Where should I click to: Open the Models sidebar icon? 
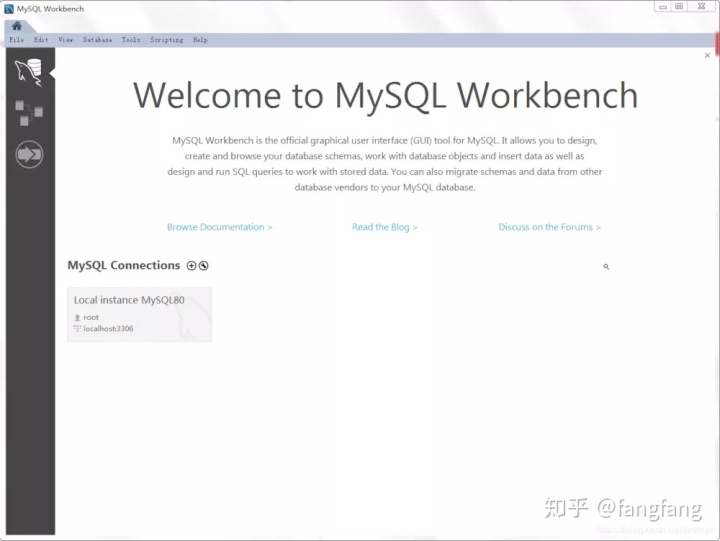tap(29, 113)
